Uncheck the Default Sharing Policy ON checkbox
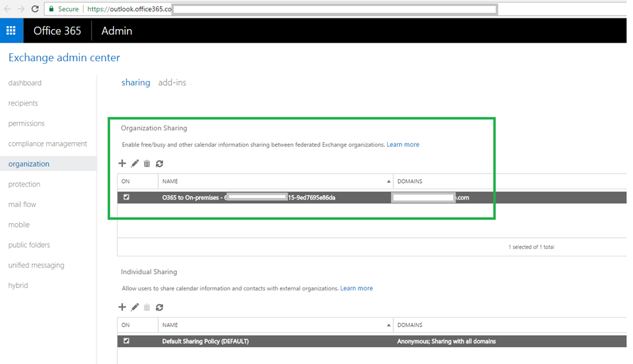 126,341
